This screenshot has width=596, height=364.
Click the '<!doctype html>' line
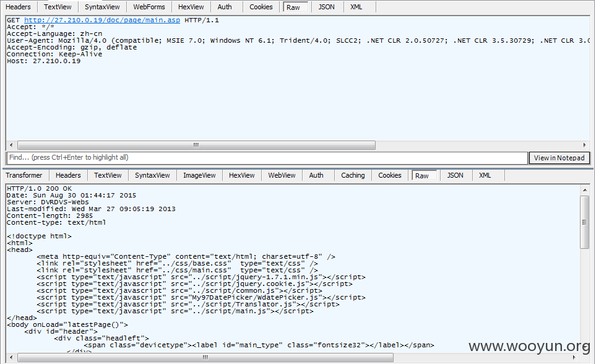coord(39,236)
